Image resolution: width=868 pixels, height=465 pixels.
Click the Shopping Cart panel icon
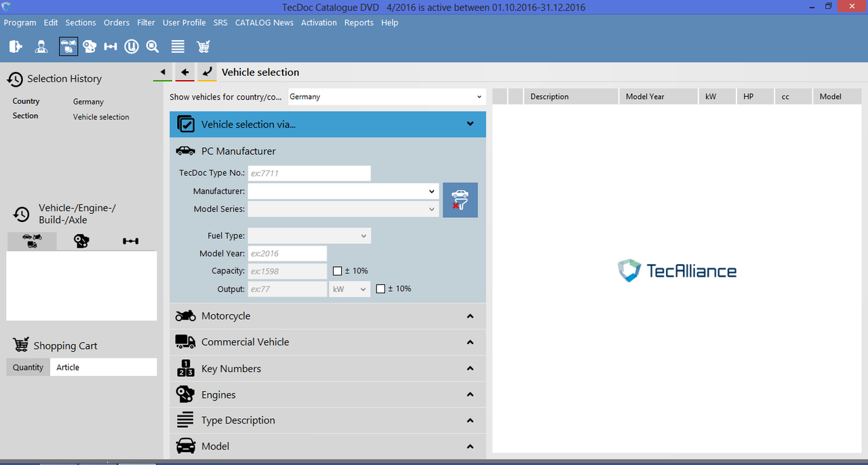tap(21, 345)
